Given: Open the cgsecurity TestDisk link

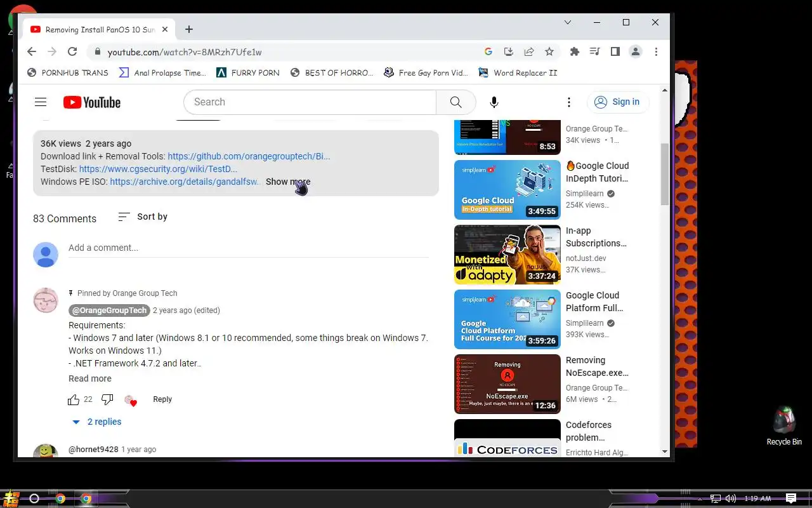Looking at the screenshot, I should pos(158,169).
